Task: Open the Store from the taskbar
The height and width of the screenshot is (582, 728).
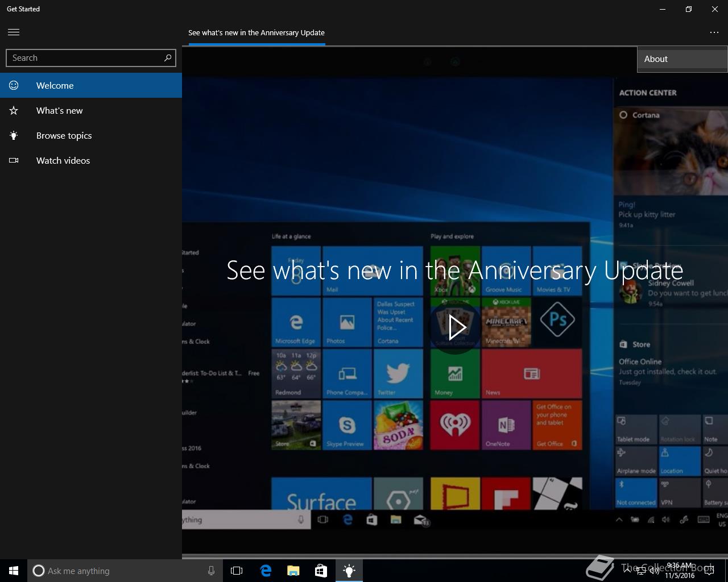Action: (321, 571)
